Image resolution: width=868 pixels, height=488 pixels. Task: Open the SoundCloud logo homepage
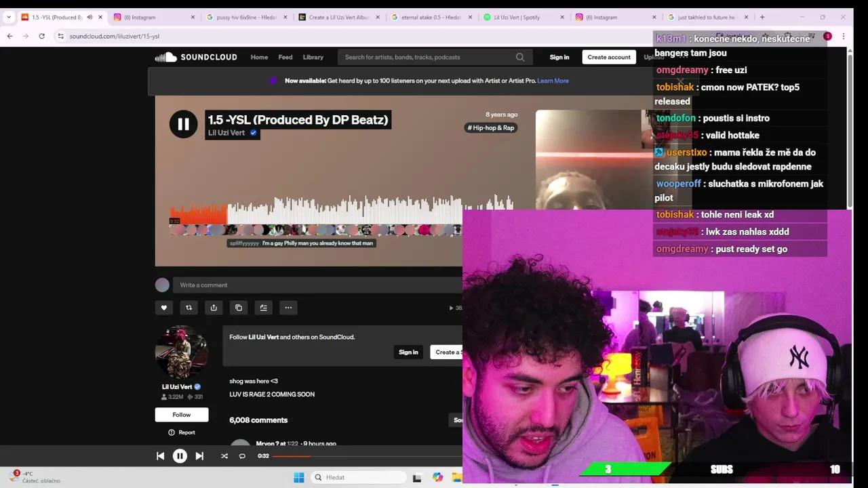196,57
